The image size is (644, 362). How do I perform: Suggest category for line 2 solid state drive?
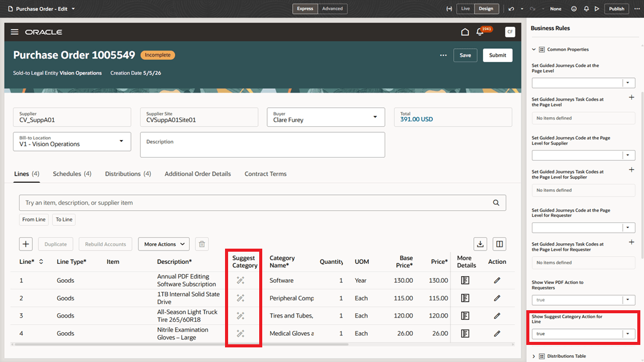point(241,298)
